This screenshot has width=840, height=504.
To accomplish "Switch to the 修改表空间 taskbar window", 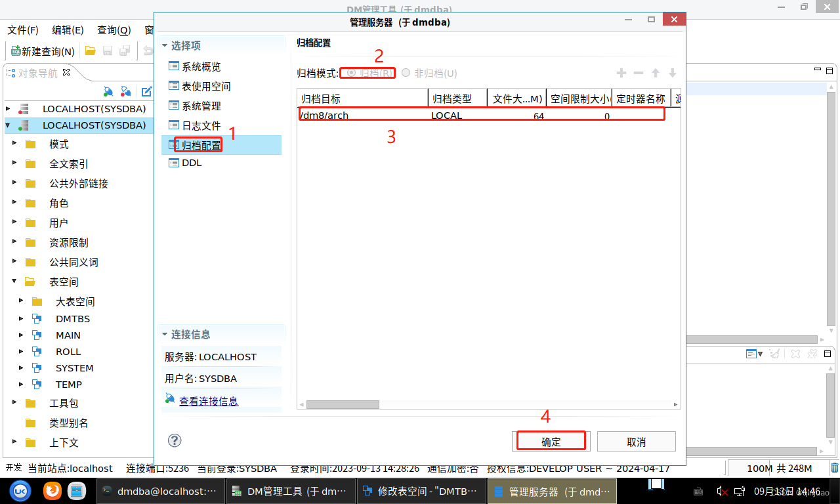I will 421,491.
